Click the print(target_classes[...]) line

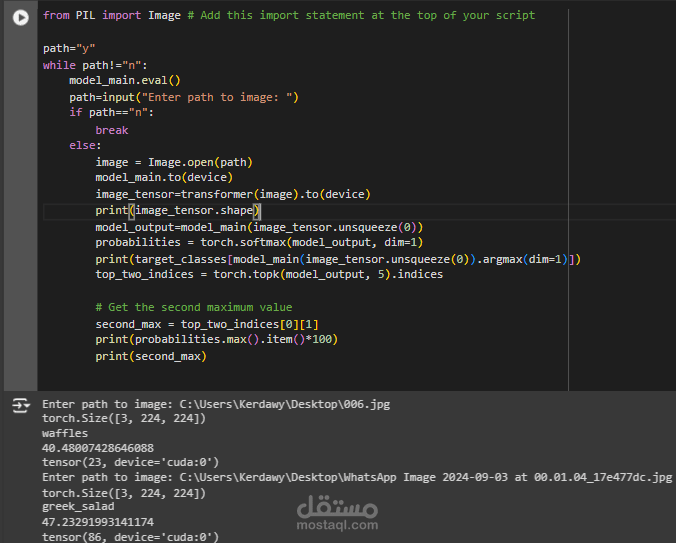pyautogui.click(x=338, y=259)
